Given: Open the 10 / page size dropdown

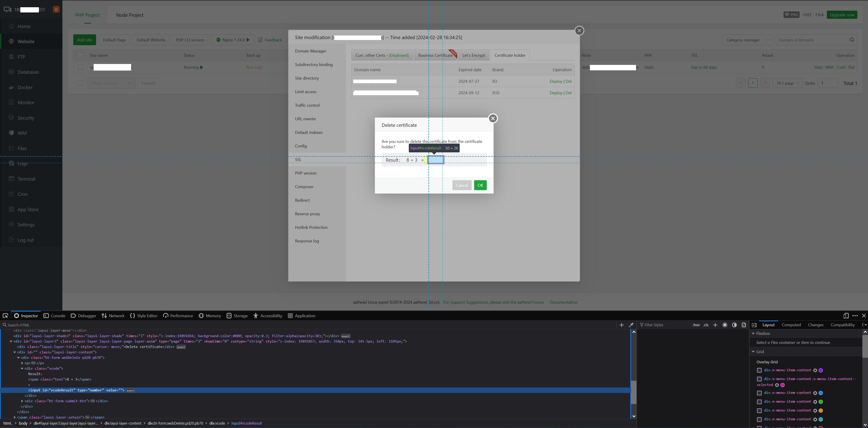Looking at the screenshot, I should [787, 83].
